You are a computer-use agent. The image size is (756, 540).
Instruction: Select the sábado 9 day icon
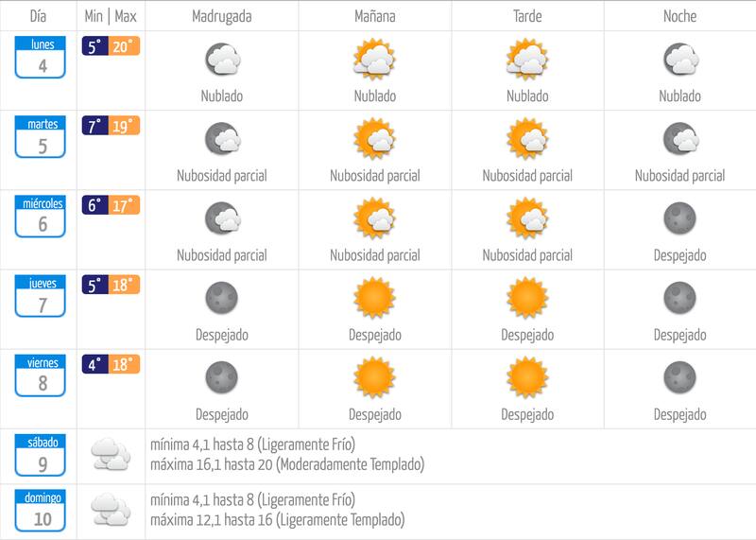tap(40, 455)
